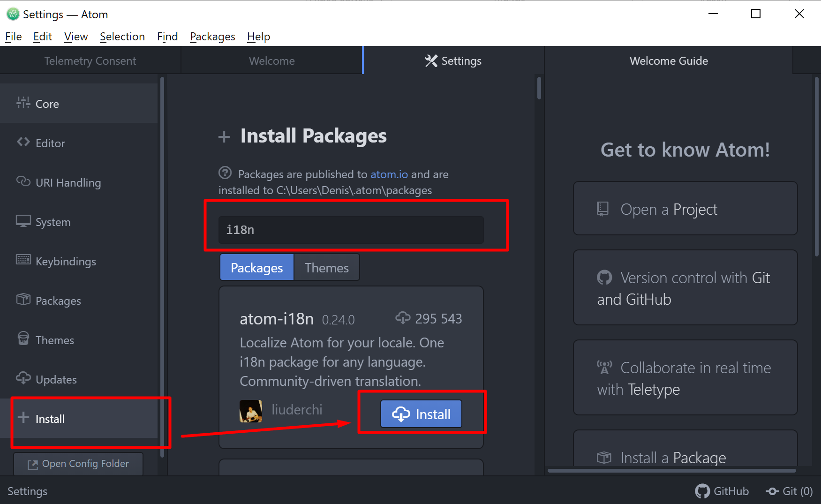821x504 pixels.
Task: Switch to the Welcome tab
Action: point(272,60)
